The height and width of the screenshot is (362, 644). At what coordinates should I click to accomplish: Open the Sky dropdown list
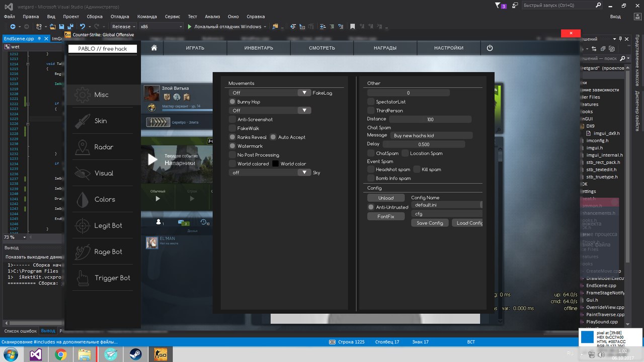click(x=304, y=172)
